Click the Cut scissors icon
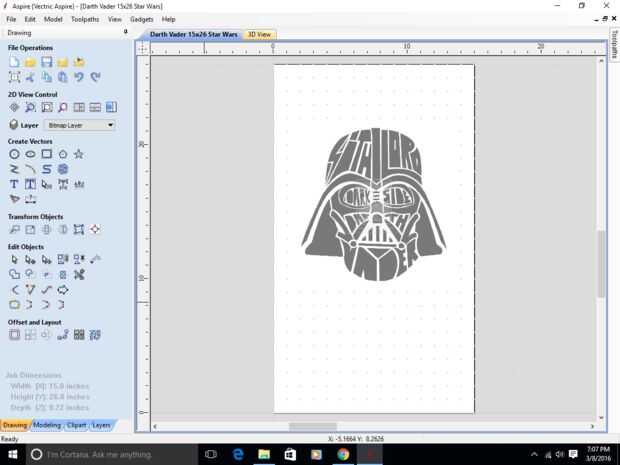The image size is (620, 465). (x=30, y=77)
